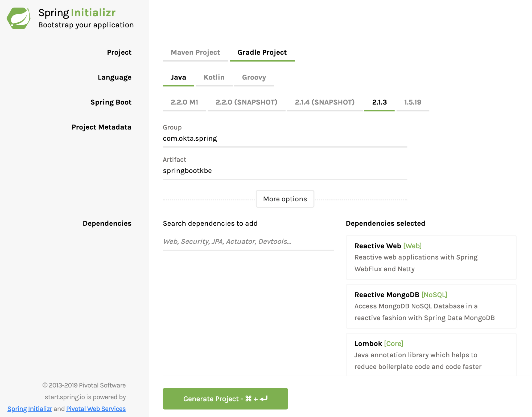Image resolution: width=532 pixels, height=417 pixels.
Task: Remove the Reactive Web dependency card
Action: click(x=431, y=257)
